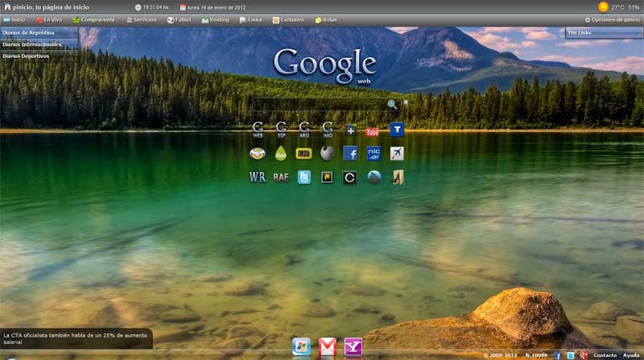
Task: Click the YouTube shortcut icon
Action: [372, 130]
